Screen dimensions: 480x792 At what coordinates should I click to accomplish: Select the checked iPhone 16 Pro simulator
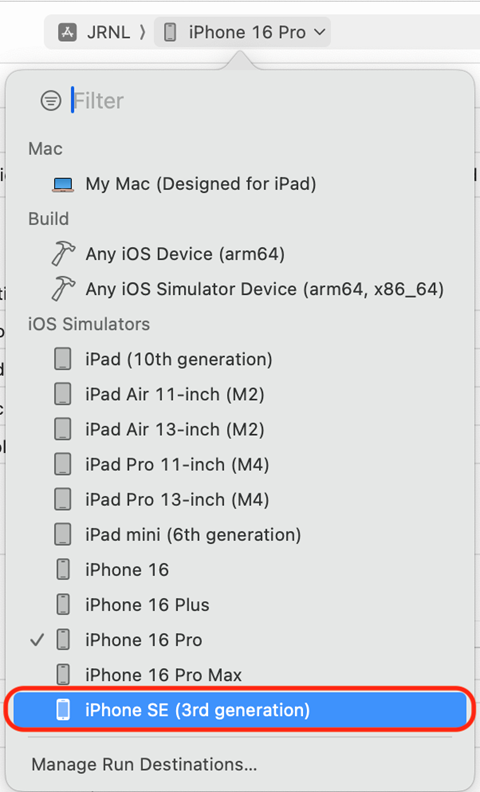click(240, 640)
